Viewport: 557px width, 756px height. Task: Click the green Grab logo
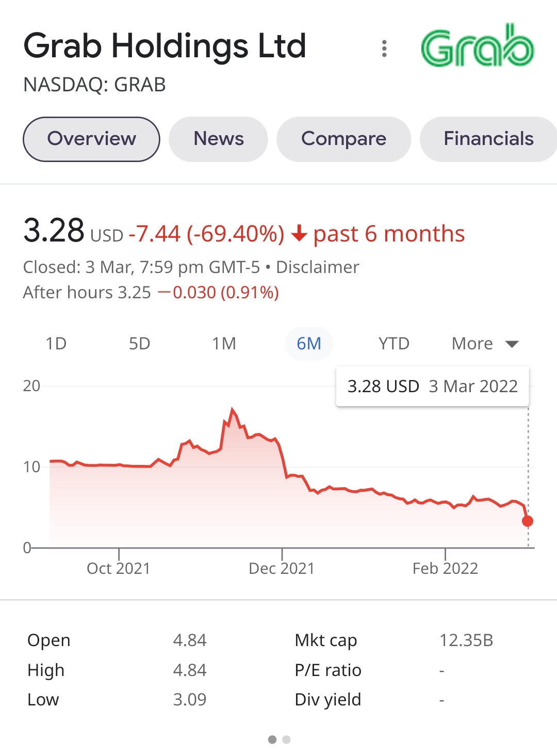click(478, 46)
